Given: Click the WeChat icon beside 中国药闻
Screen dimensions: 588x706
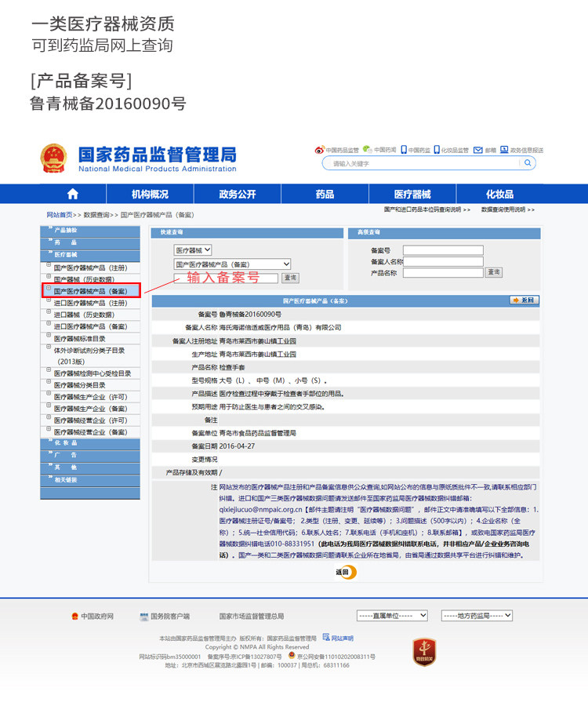Looking at the screenshot, I should pos(368,150).
